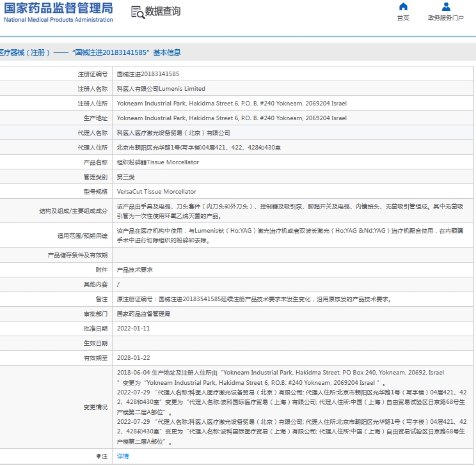The image size is (476, 466).
Task: Click the 2018-06-04 change record text
Action: [x=280, y=377]
